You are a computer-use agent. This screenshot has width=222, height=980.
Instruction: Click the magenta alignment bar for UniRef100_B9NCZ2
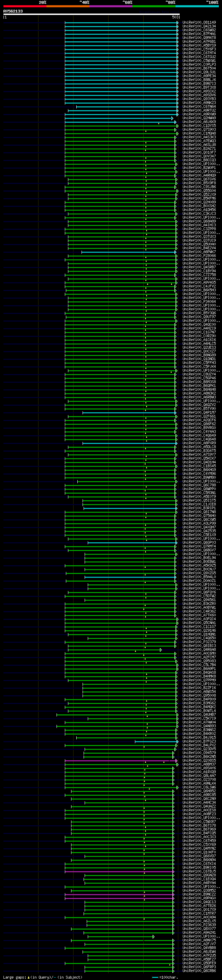coord(120,894)
